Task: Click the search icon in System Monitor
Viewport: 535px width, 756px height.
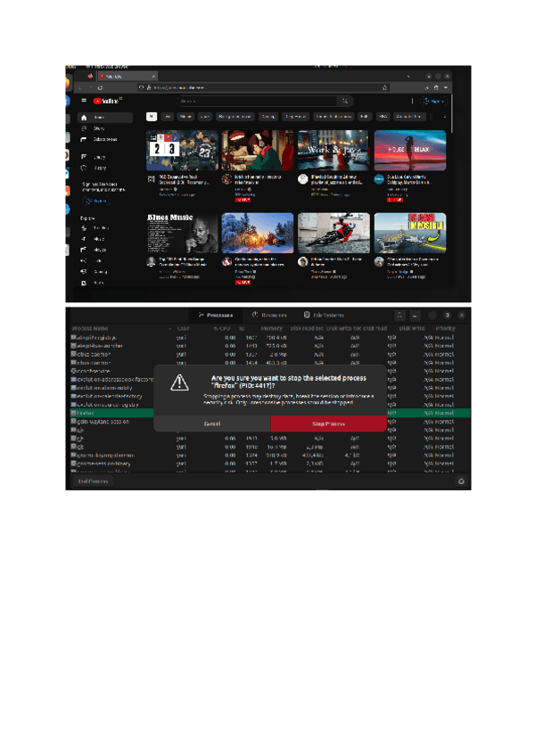Action: pos(400,316)
